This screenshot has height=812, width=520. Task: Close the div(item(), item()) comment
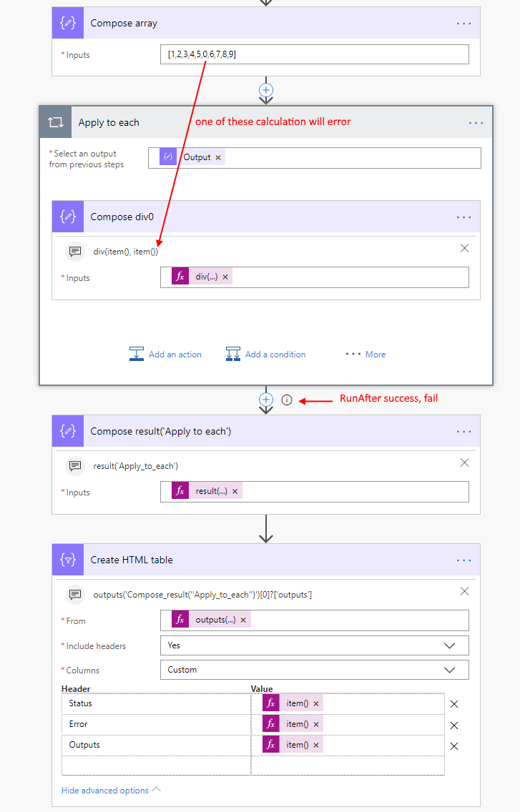pyautogui.click(x=464, y=248)
